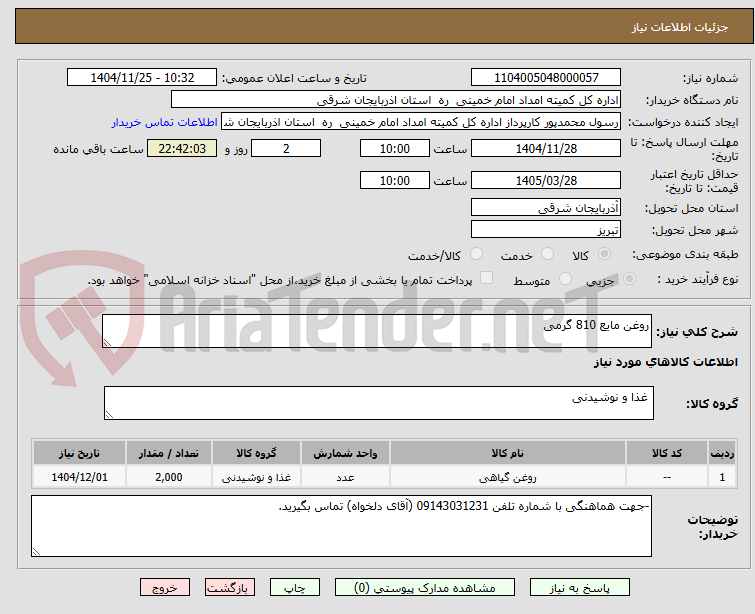Click the غذا و نوشیدنی table cell
Screen dimensions: 755x614
[256, 477]
